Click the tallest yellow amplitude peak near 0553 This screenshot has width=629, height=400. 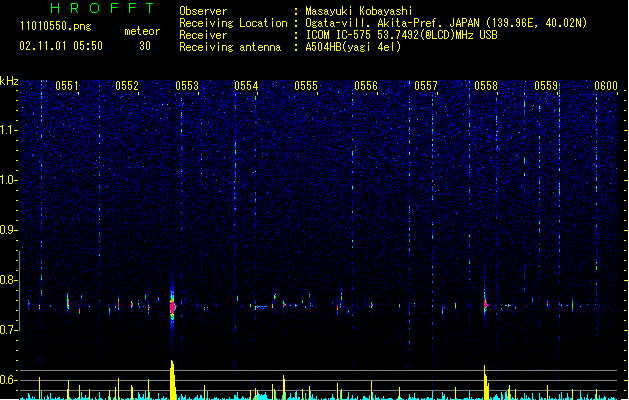click(172, 380)
